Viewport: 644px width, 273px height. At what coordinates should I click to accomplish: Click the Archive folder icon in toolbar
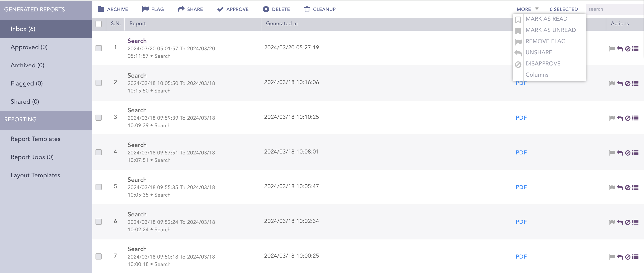tap(101, 9)
